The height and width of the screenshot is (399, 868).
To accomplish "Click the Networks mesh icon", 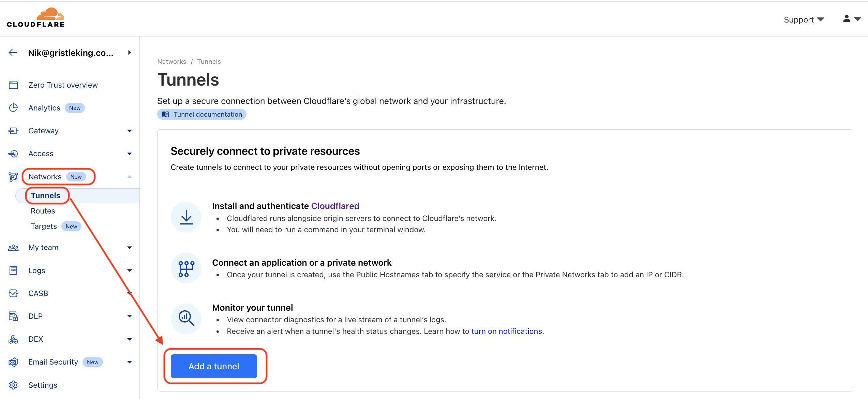I will (x=13, y=177).
